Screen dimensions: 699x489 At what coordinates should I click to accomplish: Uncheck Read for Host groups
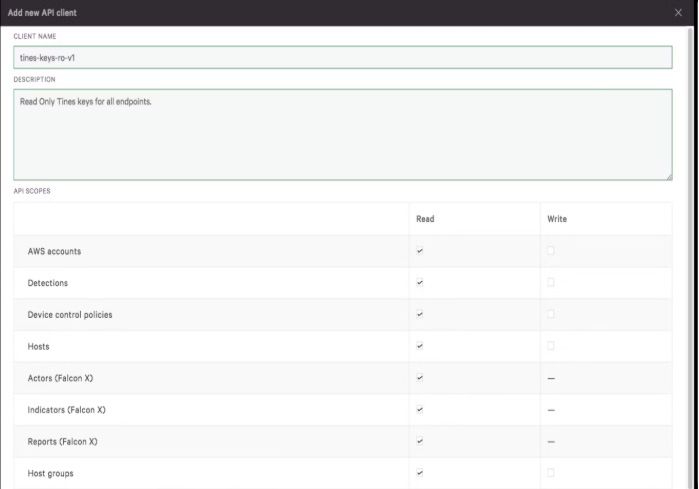(x=420, y=473)
